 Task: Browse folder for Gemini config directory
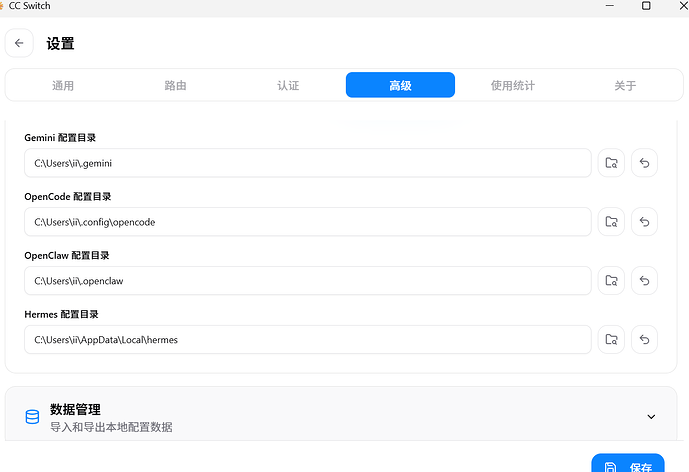611,163
